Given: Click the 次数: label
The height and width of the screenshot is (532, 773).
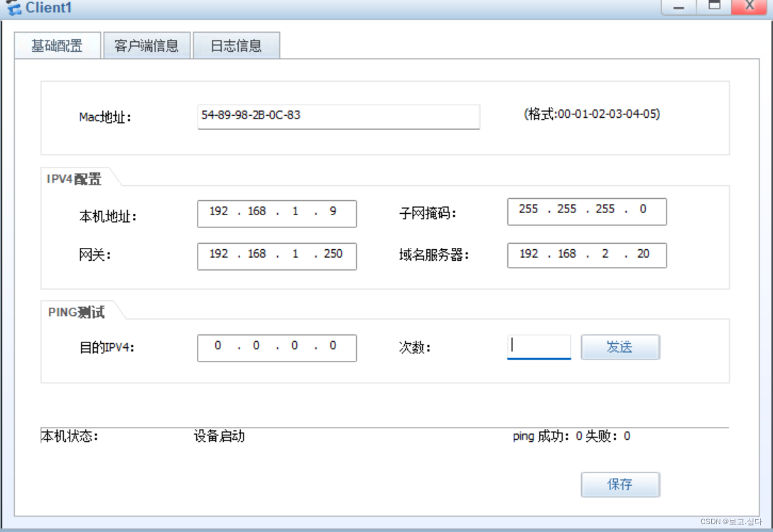Looking at the screenshot, I should coord(415,347).
